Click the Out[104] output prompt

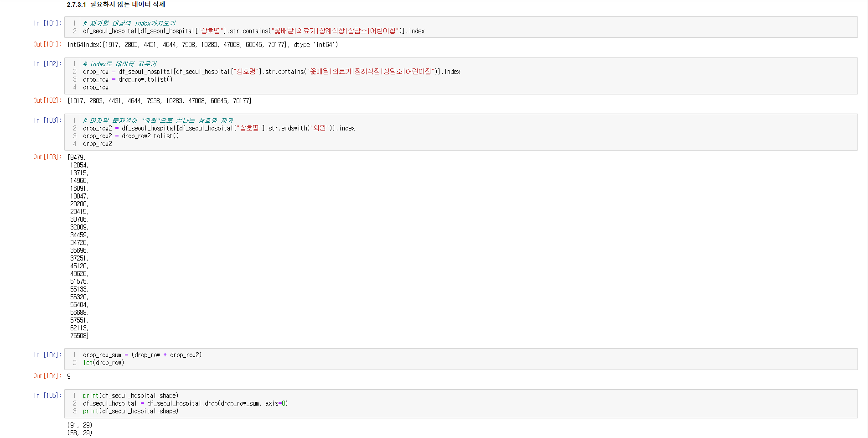[x=47, y=376]
